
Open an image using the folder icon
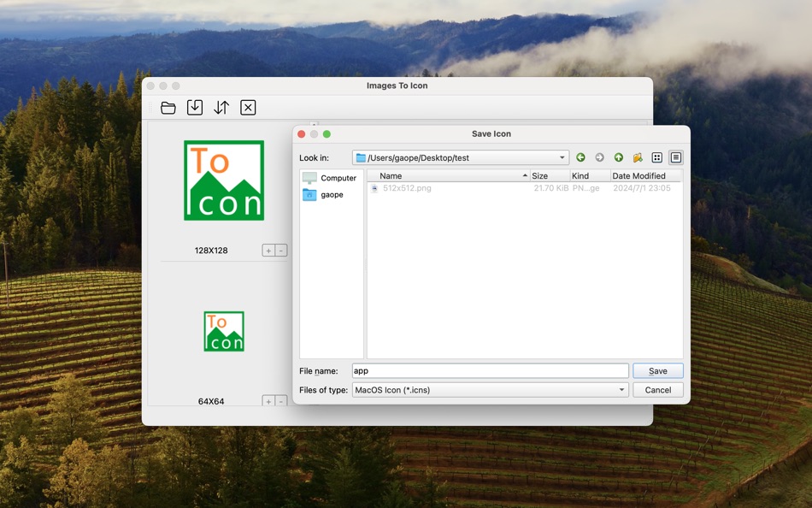point(168,107)
